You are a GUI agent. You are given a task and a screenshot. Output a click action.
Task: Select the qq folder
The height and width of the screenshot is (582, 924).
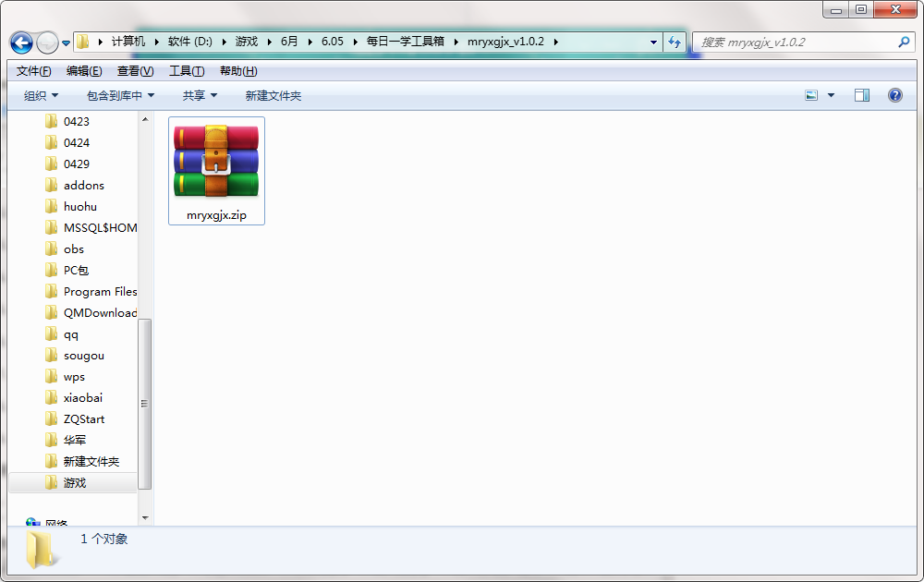71,334
